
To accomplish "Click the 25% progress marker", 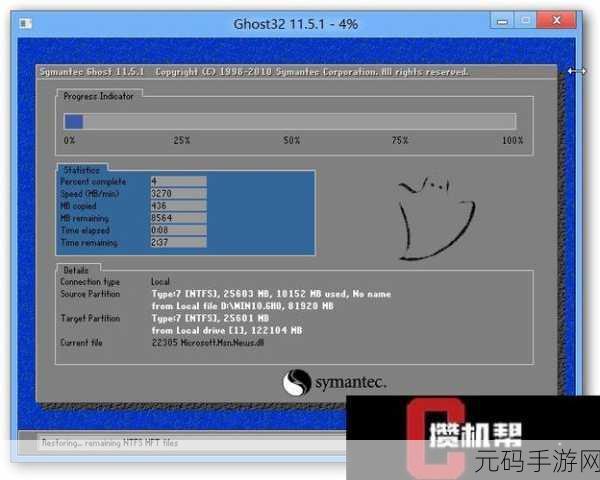I will tap(182, 140).
